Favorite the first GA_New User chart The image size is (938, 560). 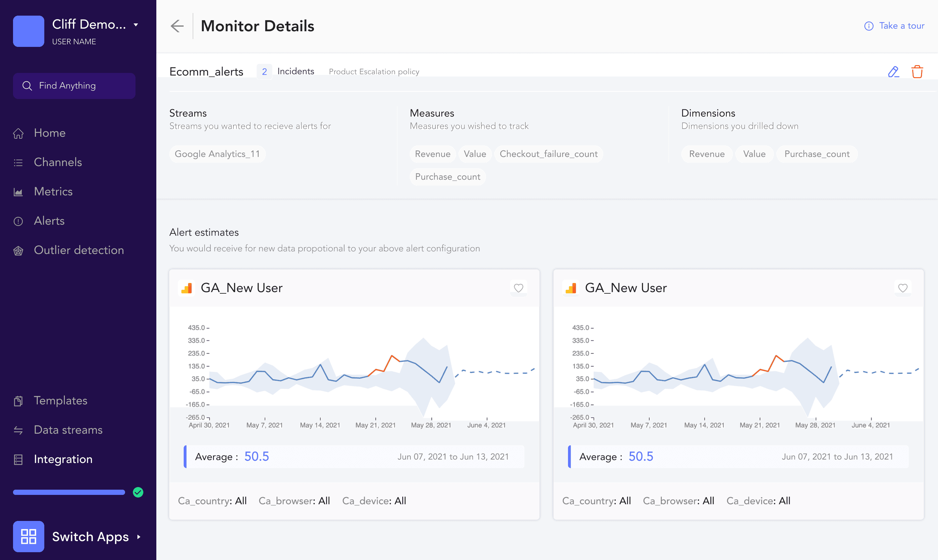pyautogui.click(x=518, y=288)
